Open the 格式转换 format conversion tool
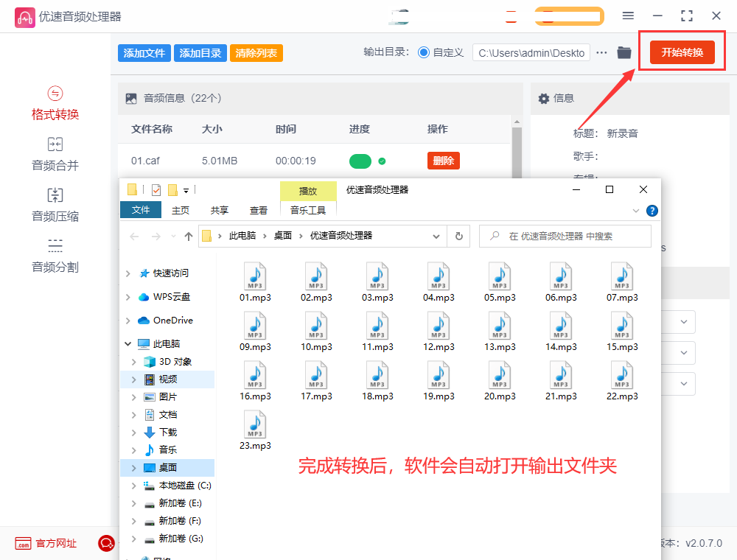 point(55,103)
